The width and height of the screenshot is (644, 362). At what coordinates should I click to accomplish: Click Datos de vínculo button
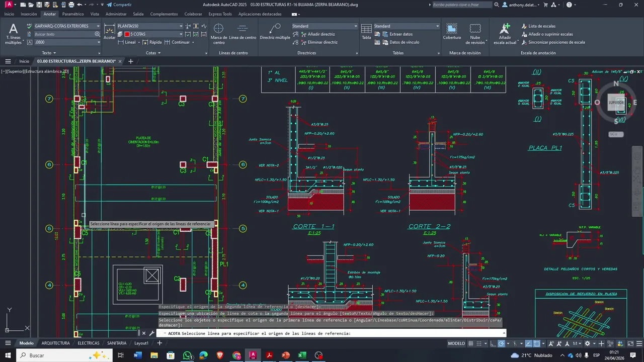(400, 42)
